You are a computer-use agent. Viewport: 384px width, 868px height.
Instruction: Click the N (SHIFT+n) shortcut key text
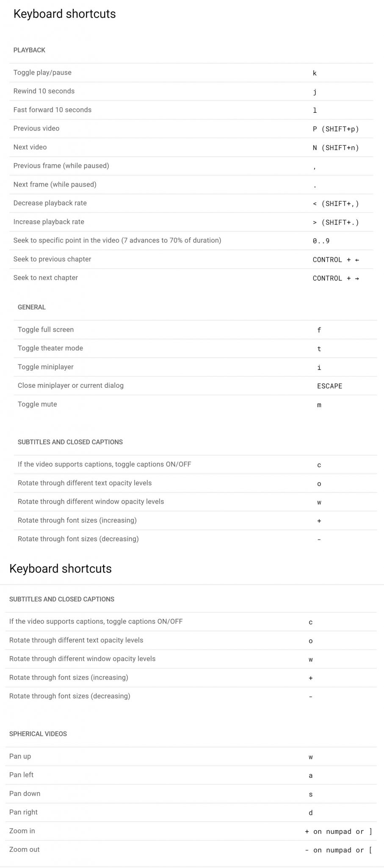336,147
